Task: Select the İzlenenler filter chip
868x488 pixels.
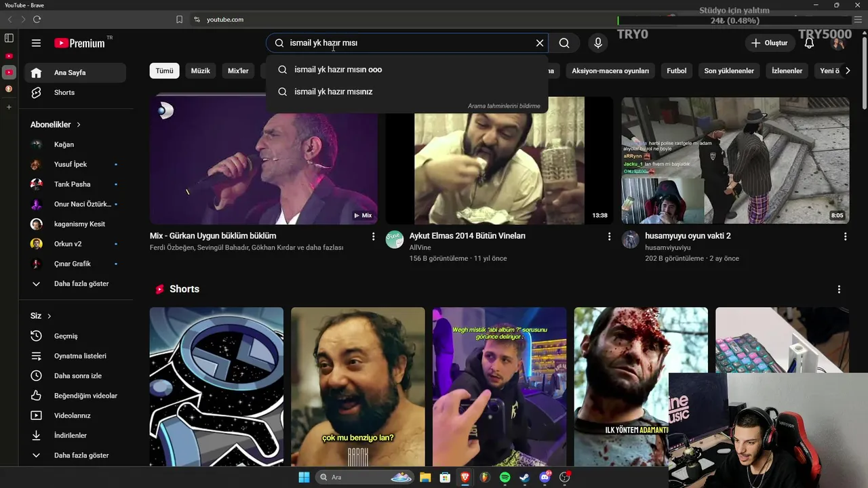Action: tap(787, 70)
